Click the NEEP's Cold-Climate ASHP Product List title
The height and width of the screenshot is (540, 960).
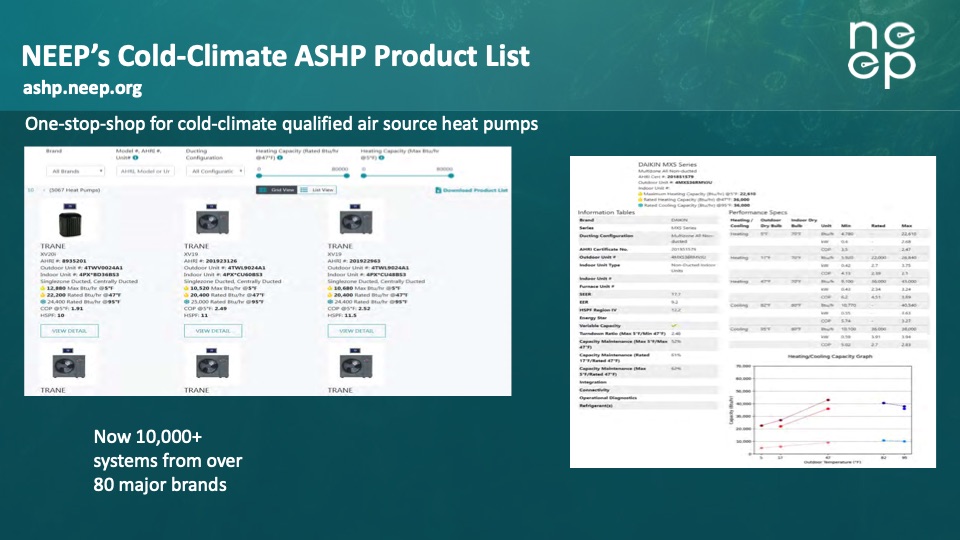click(x=276, y=56)
